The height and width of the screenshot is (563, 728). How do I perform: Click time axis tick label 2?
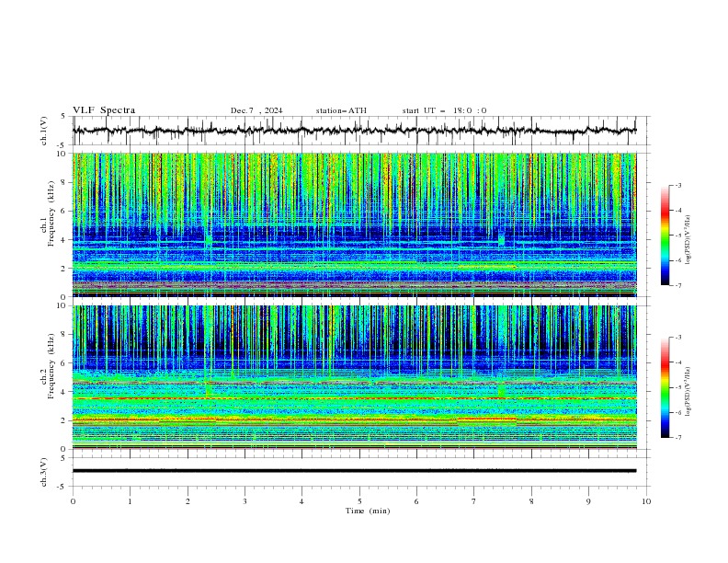tap(188, 501)
